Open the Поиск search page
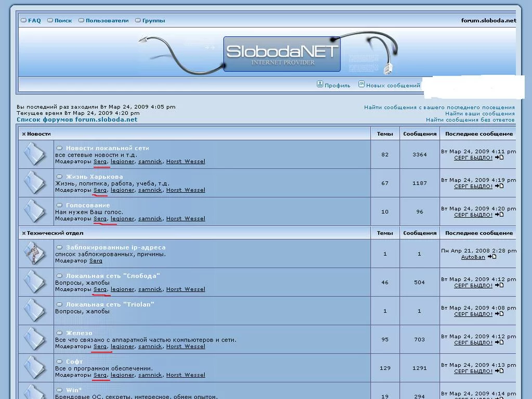532x399 pixels. click(x=63, y=21)
